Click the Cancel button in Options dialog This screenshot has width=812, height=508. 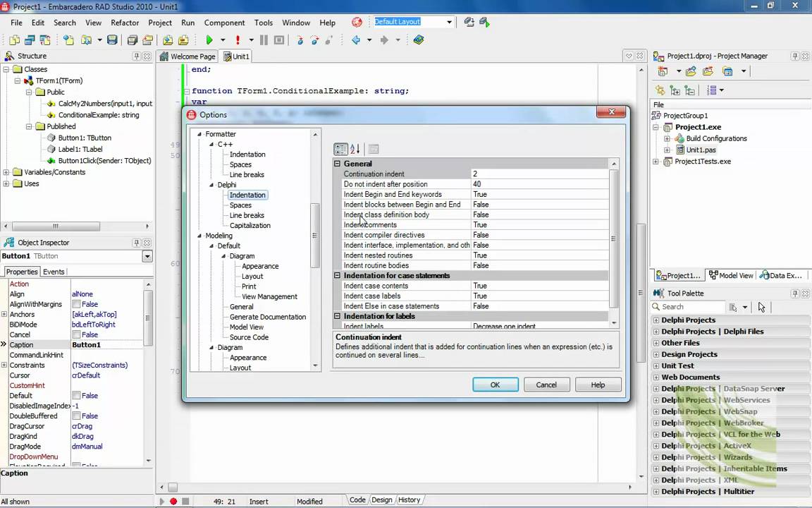(546, 385)
